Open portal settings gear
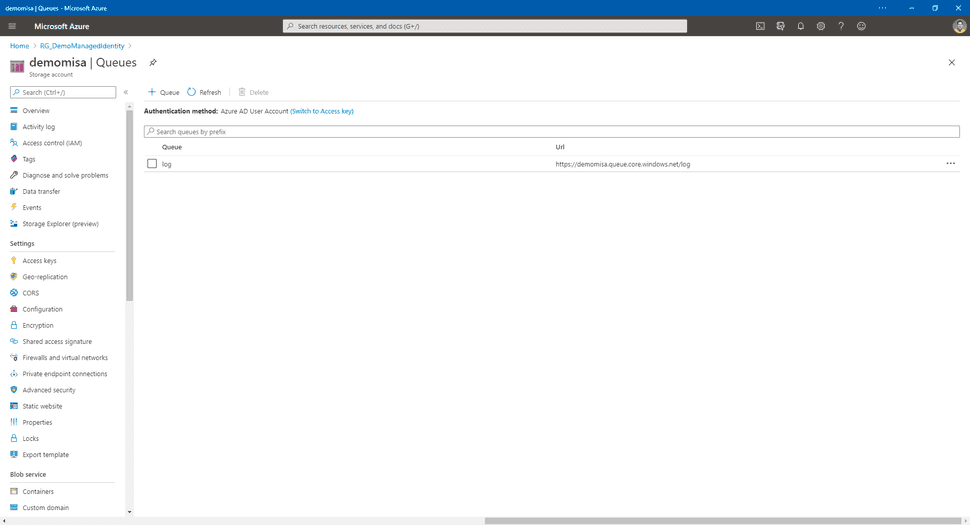The image size is (970, 525). point(821,26)
